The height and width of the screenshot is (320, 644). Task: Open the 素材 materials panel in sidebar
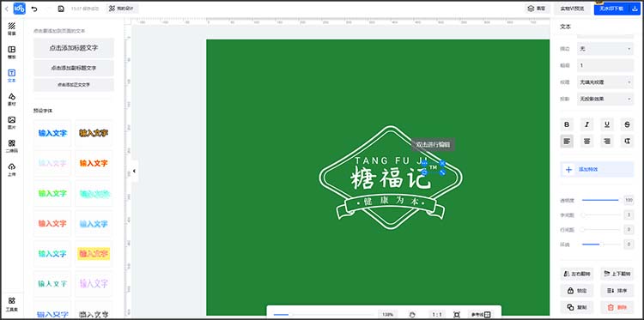click(12, 99)
